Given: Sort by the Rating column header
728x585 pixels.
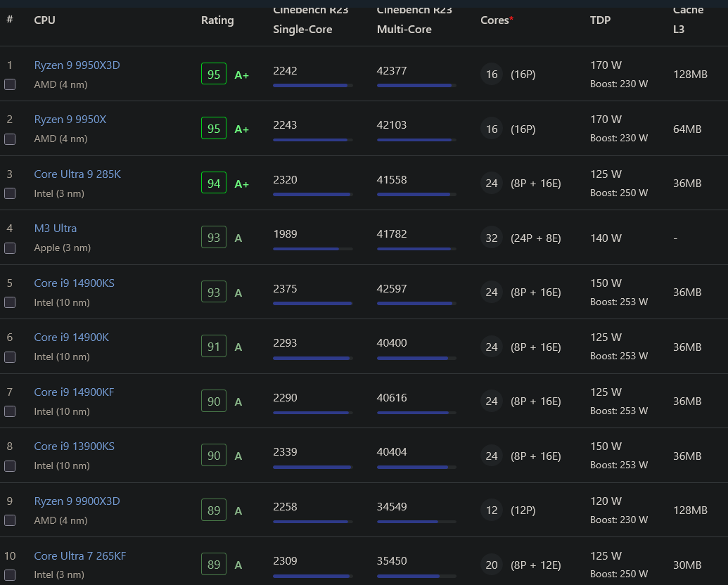Looking at the screenshot, I should [x=217, y=20].
